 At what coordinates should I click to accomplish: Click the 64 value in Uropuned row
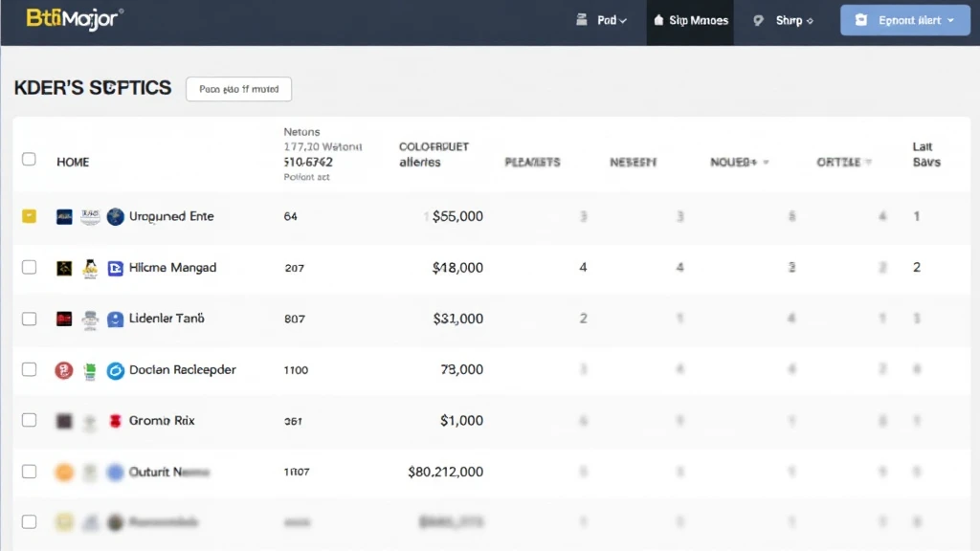click(290, 216)
